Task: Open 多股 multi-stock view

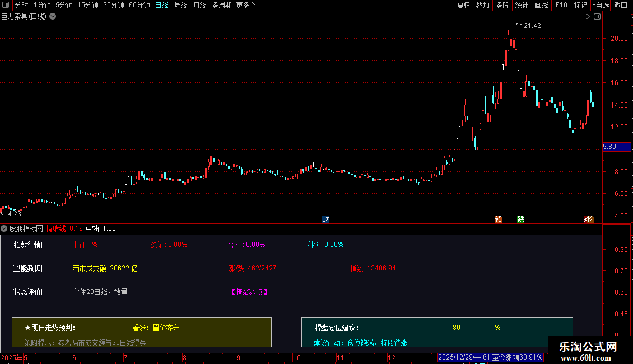Action: [502, 5]
